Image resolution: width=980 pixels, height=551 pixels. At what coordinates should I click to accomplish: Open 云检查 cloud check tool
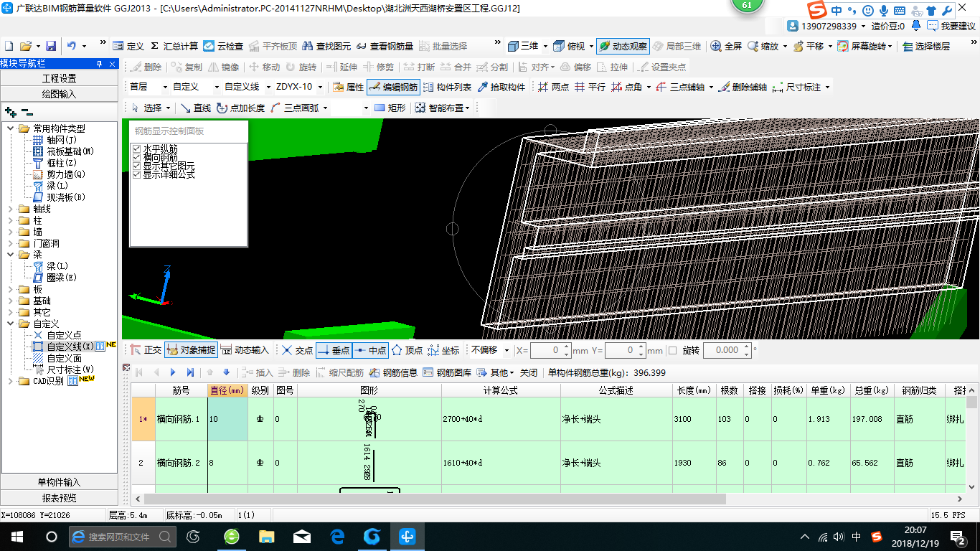tap(223, 46)
